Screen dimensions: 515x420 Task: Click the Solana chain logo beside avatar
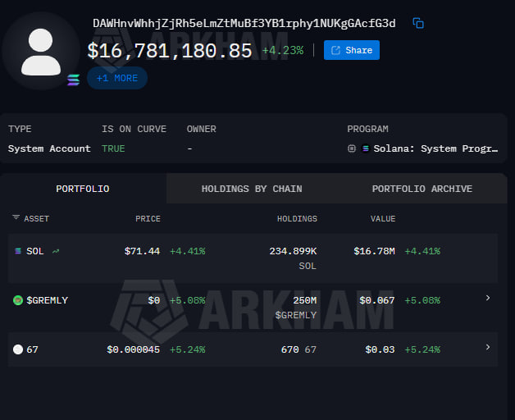click(x=73, y=80)
